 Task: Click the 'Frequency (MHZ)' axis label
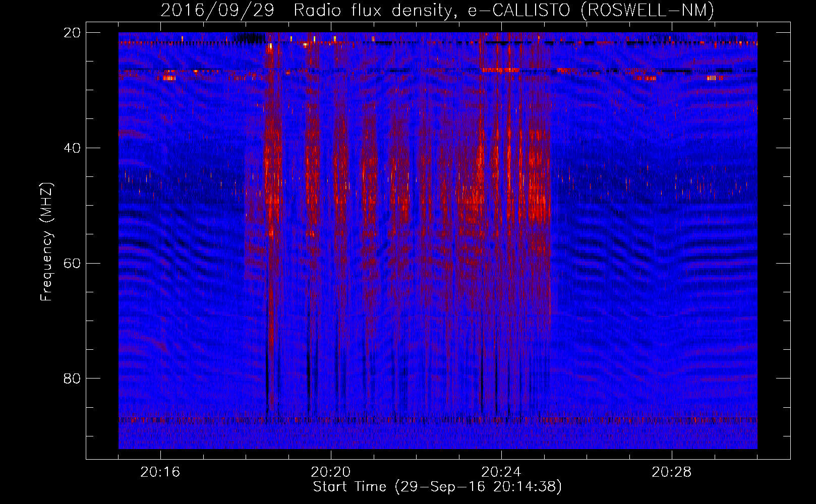click(46, 242)
